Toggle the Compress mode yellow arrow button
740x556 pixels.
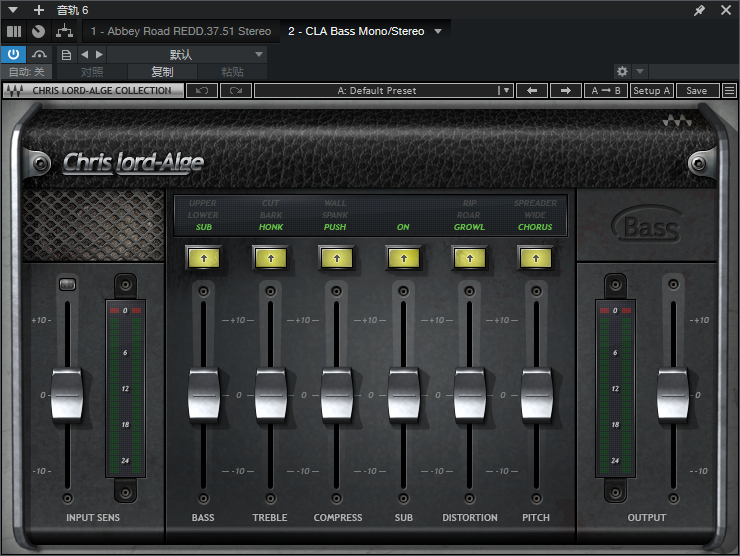(x=336, y=258)
